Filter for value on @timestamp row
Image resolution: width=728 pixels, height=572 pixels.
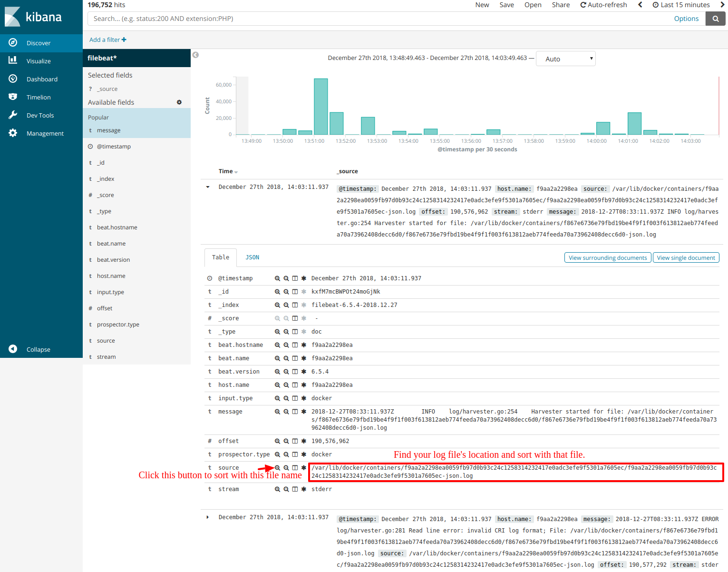(277, 278)
